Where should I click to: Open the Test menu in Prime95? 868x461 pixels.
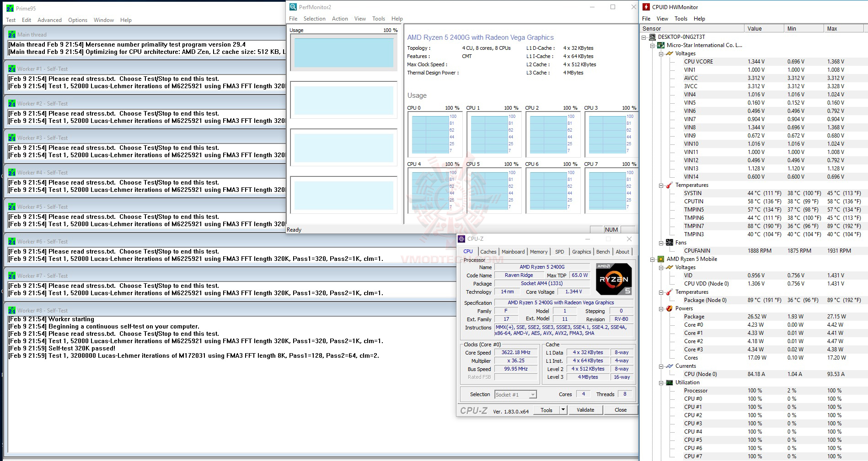11,20
